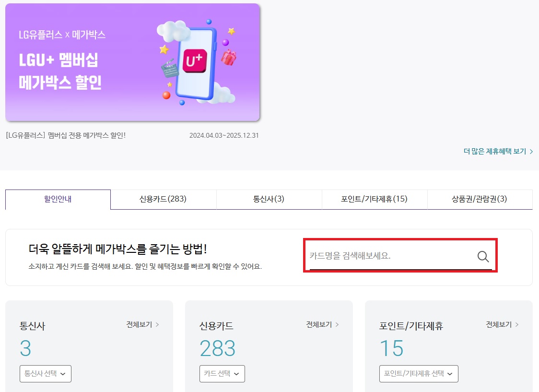Click the date range 2024.04.03~2025.12.31
Viewport: 539px width, 392px height.
tap(224, 135)
